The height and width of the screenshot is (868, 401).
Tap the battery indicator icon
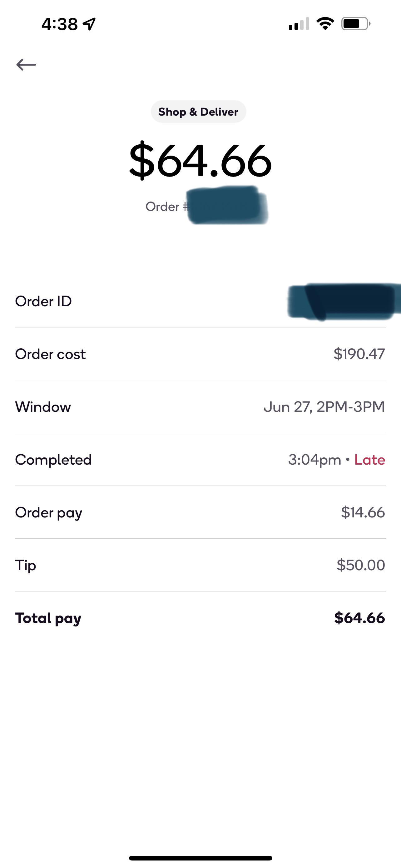pyautogui.click(x=355, y=24)
